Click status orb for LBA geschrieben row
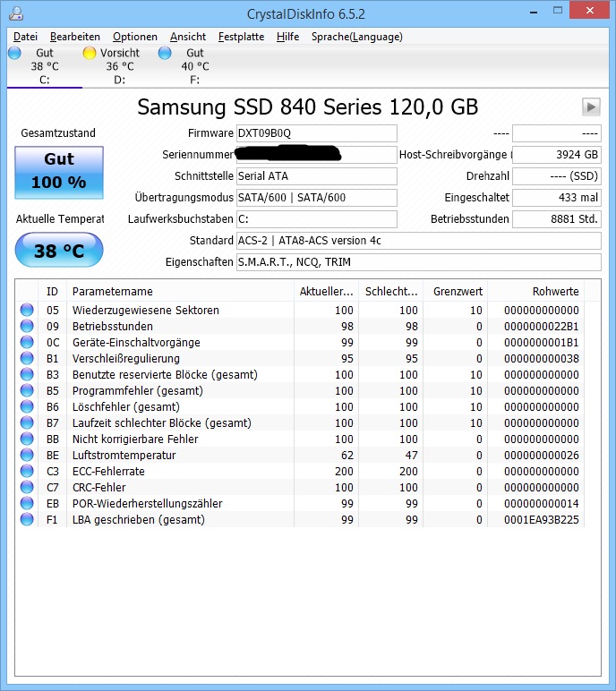 (x=27, y=519)
